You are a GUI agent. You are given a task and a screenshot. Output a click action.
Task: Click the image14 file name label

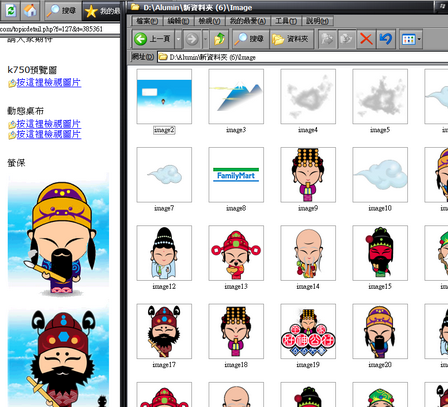point(308,286)
